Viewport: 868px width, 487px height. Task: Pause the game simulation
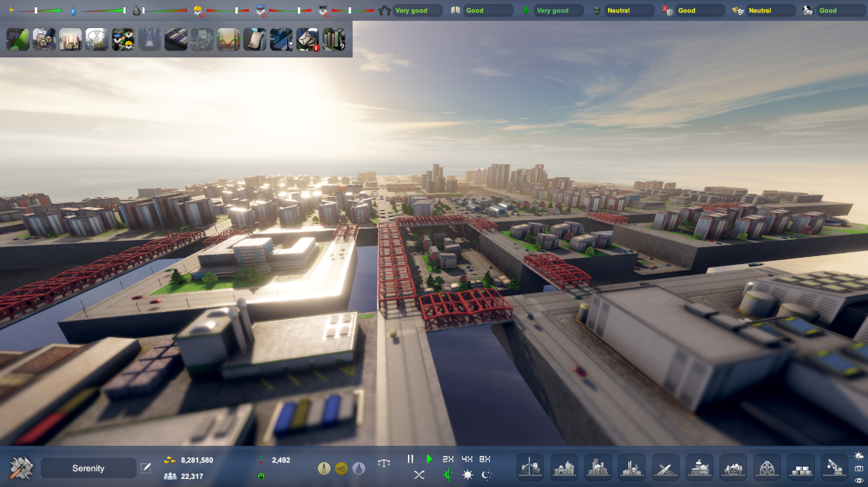click(x=411, y=459)
